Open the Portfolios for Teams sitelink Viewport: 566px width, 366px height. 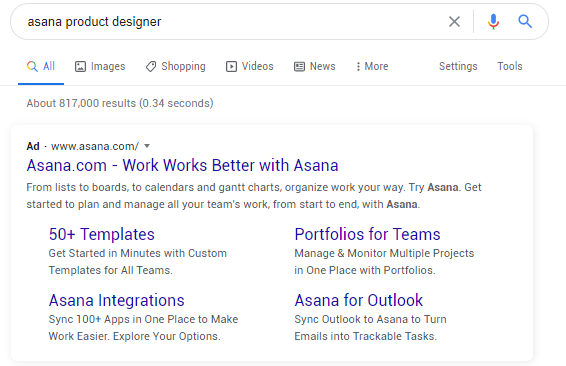pyautogui.click(x=367, y=235)
